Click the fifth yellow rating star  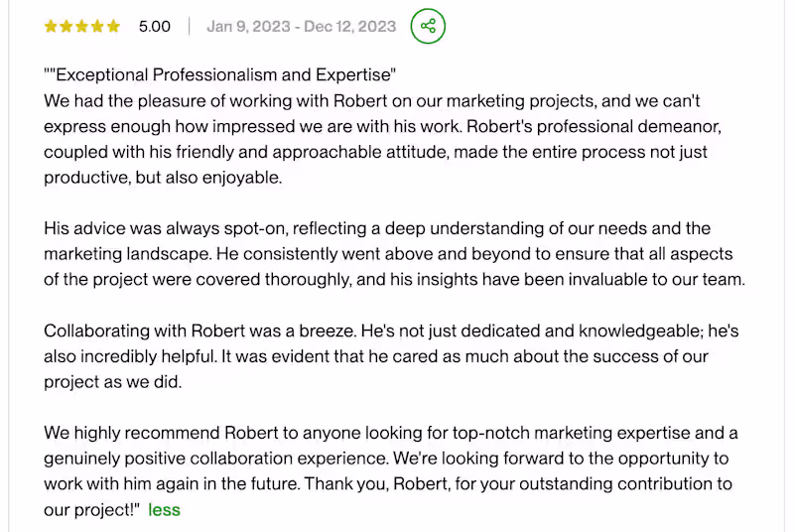click(113, 27)
